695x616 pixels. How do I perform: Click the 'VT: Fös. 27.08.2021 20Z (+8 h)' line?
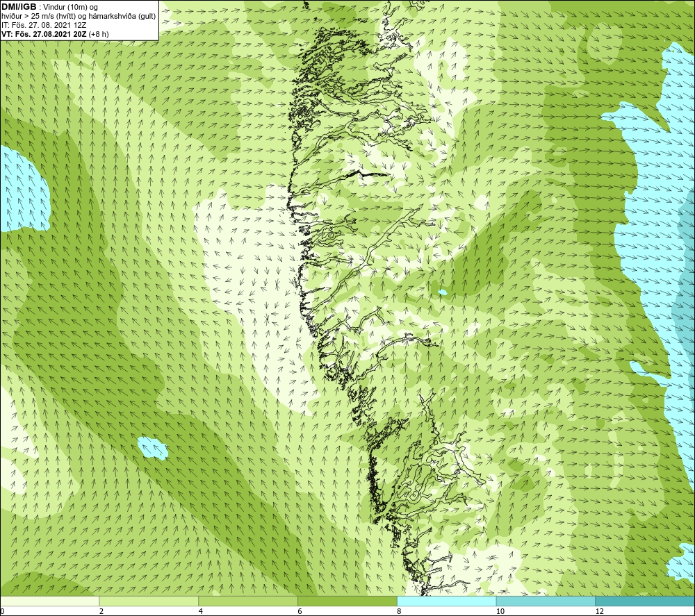55,33
